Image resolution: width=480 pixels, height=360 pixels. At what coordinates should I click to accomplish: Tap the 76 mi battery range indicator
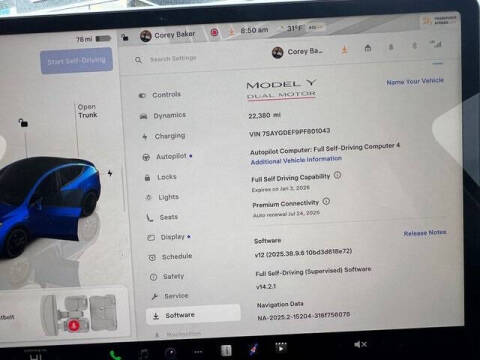click(x=93, y=39)
